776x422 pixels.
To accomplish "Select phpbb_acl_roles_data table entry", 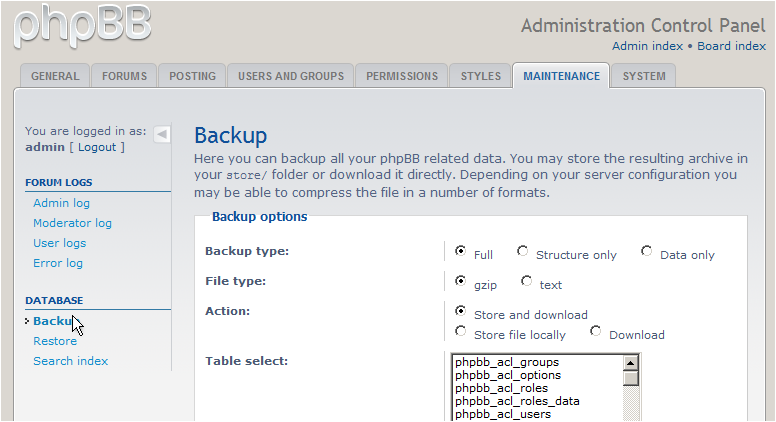I will (x=538, y=401).
